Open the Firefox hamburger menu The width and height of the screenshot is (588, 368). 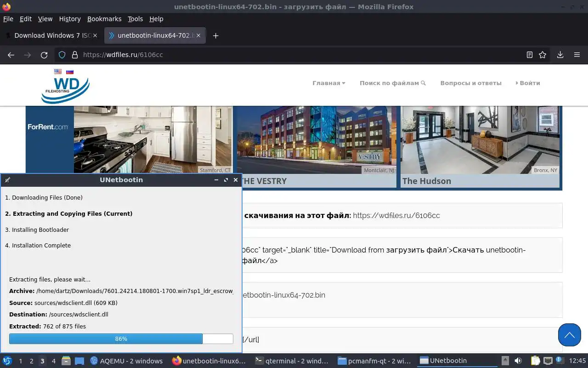coord(577,55)
